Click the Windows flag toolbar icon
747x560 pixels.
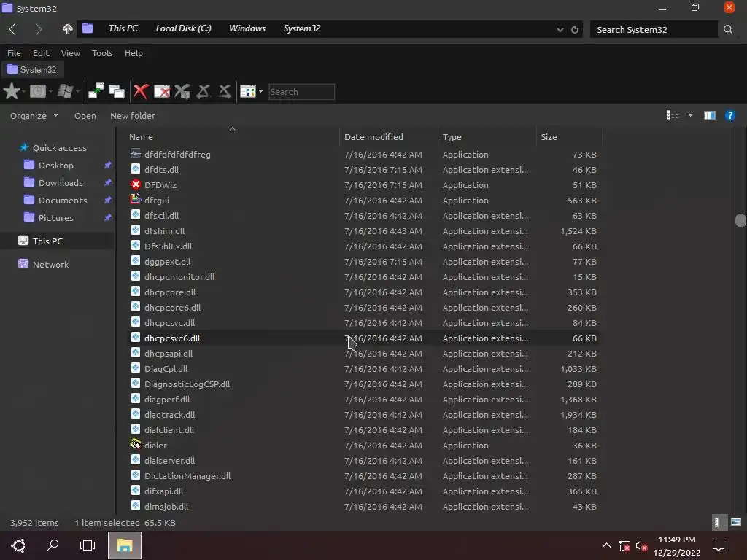65,91
